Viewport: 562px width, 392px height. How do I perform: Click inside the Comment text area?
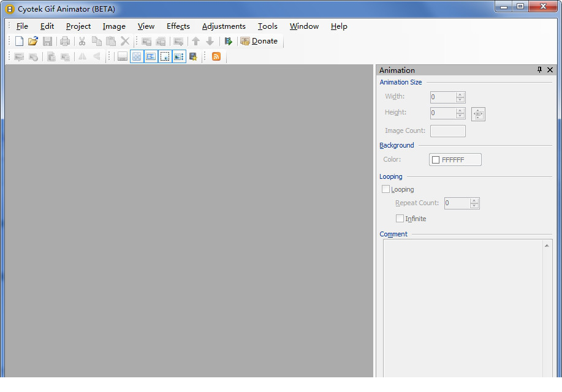(463, 308)
